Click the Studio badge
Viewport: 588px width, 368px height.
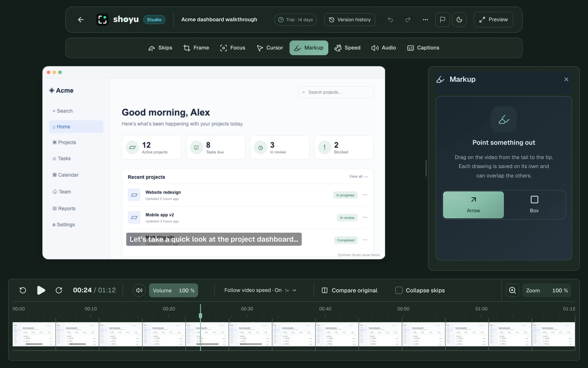154,19
